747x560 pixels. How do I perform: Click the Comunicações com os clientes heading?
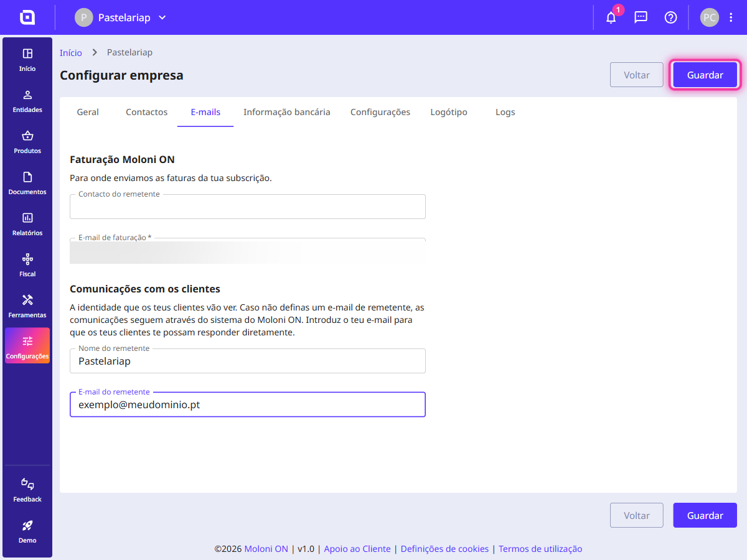145,289
